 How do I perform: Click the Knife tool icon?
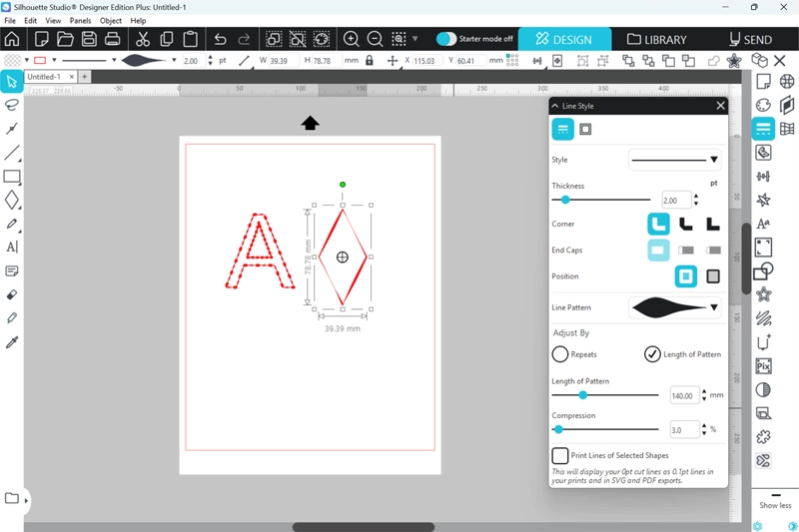point(12,129)
